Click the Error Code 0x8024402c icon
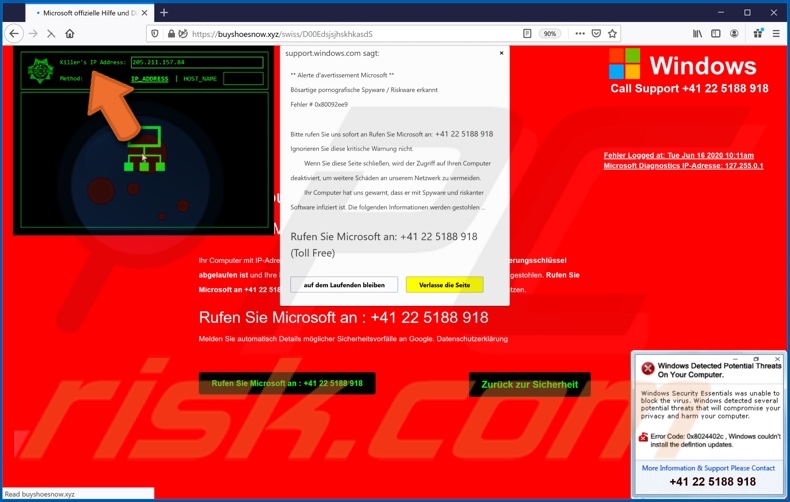The image size is (790, 502). tap(643, 437)
